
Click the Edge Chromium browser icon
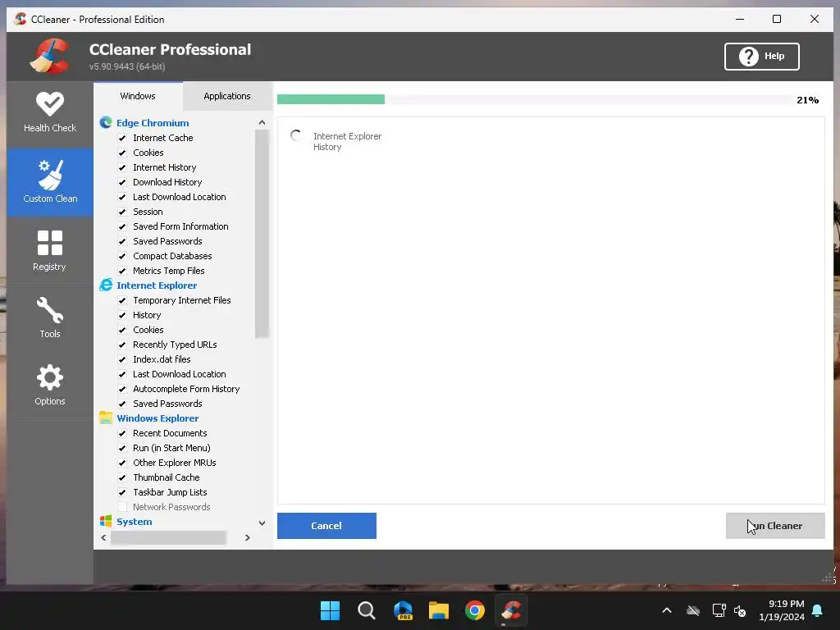[106, 123]
